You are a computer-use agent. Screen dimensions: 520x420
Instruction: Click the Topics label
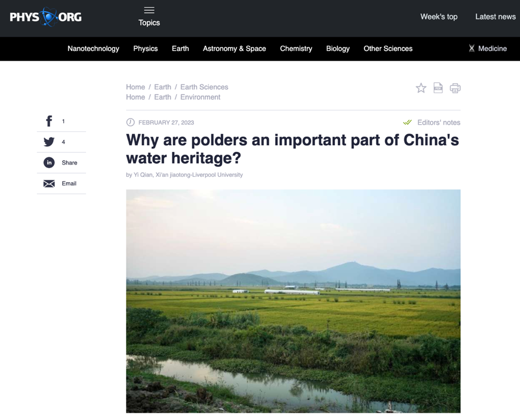click(x=149, y=23)
